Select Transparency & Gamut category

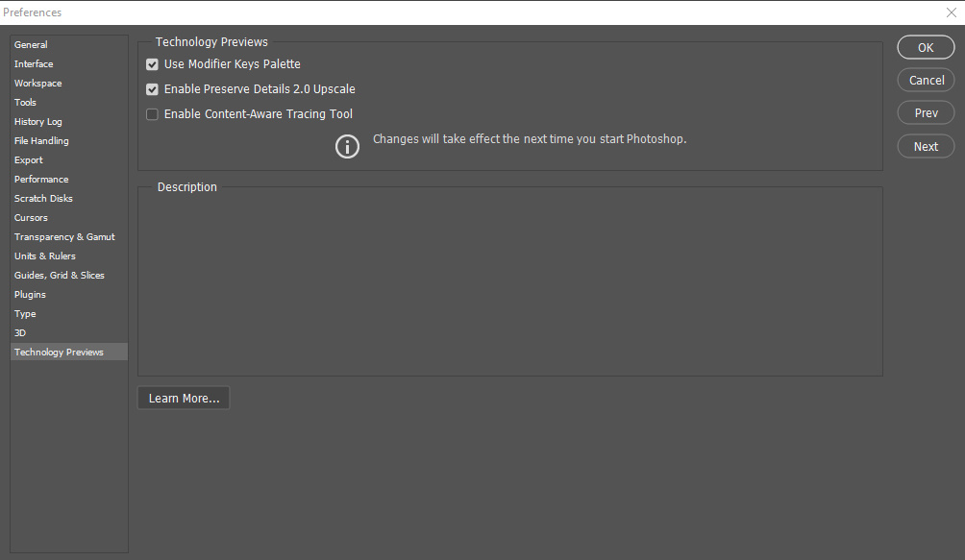click(64, 237)
